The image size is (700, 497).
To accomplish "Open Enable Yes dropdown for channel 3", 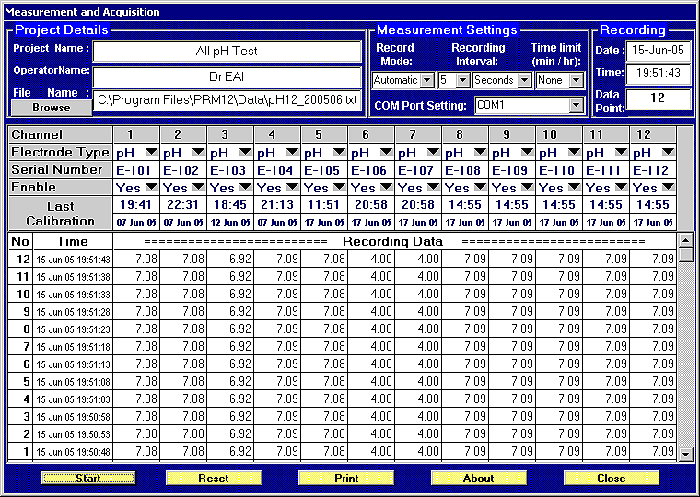I will point(245,187).
